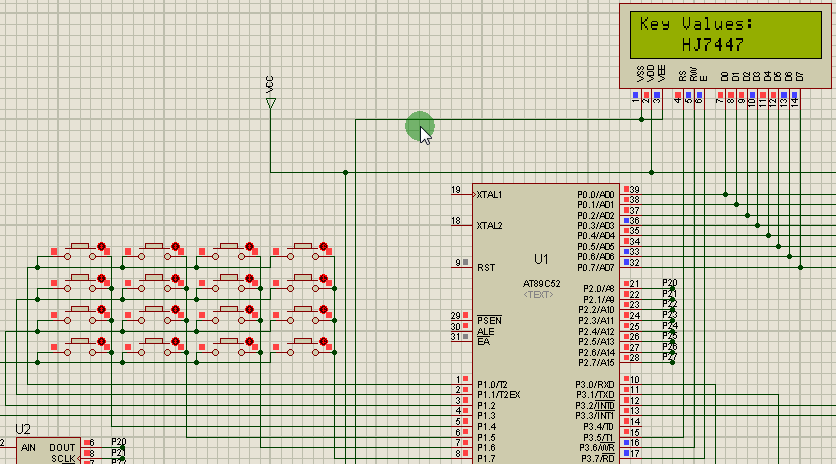This screenshot has width=836, height=464.
Task: Click the P0.7/AD7 pin label
Action: pyautogui.click(x=596, y=268)
